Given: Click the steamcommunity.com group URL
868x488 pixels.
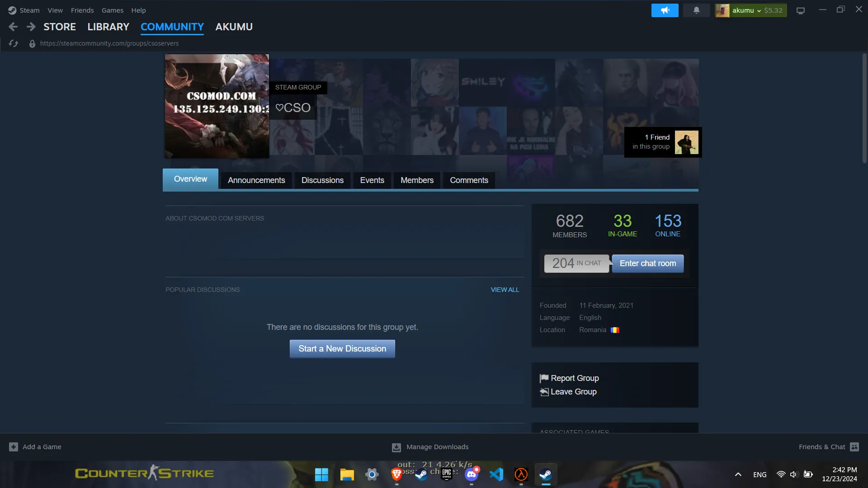Looking at the screenshot, I should pos(109,43).
